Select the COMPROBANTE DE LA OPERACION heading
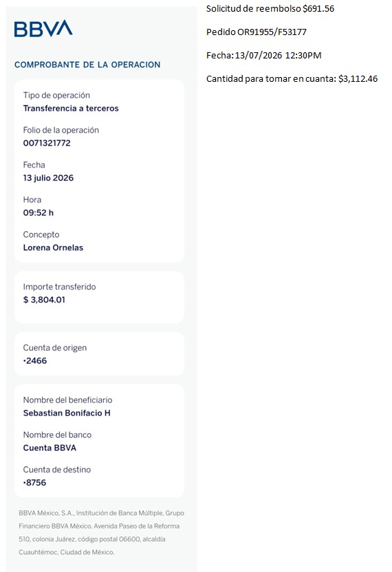Viewport: 392px width, 572px height. click(x=87, y=65)
